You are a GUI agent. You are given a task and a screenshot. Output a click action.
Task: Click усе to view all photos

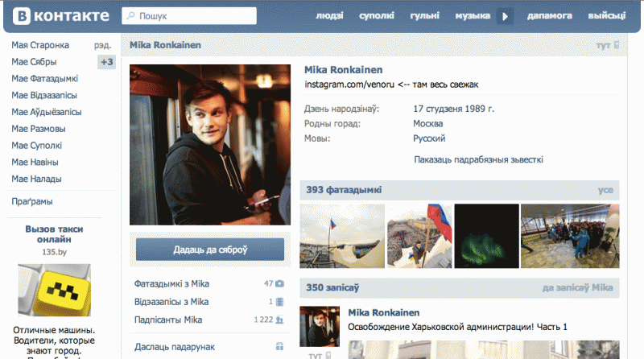[605, 190]
